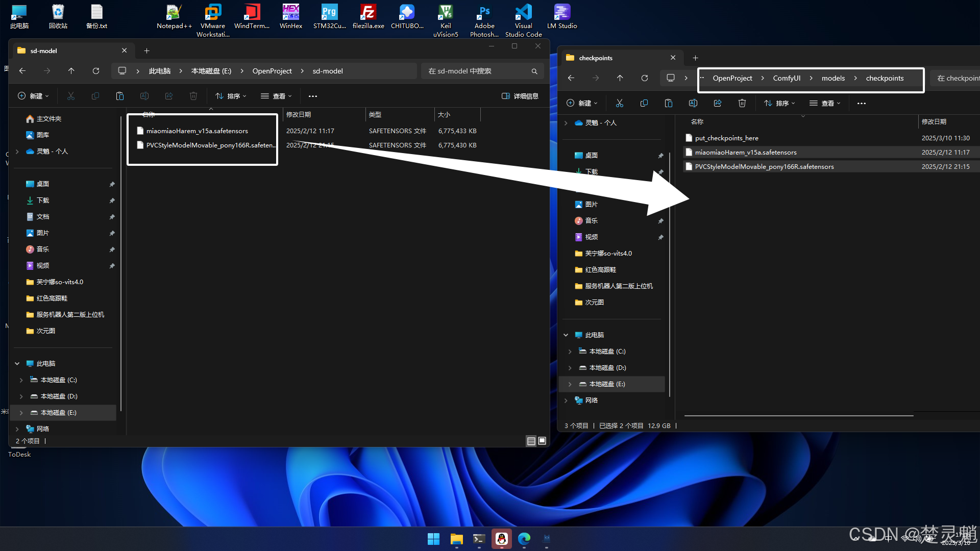Switch to large icons view in sd-model

[x=542, y=441]
